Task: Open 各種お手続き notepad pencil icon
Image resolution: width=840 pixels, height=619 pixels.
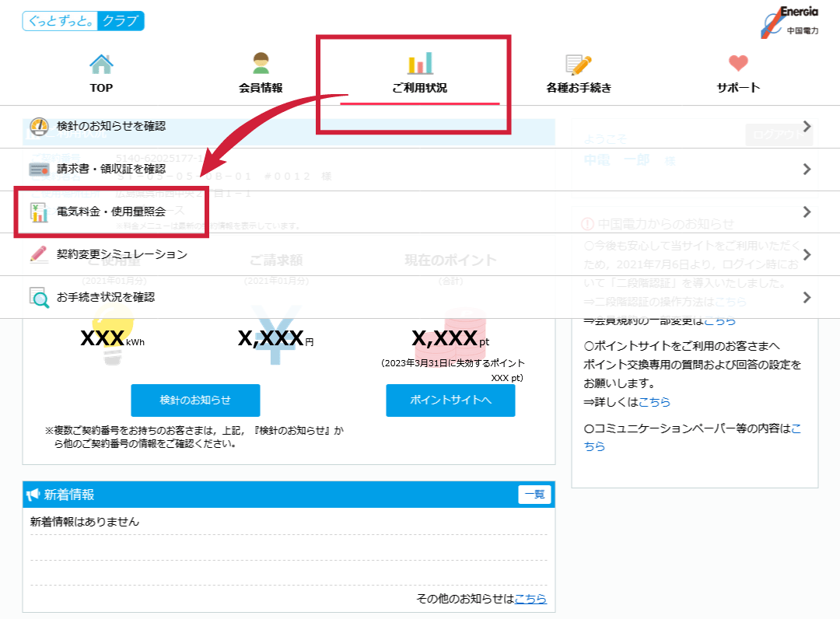Action: pyautogui.click(x=579, y=64)
